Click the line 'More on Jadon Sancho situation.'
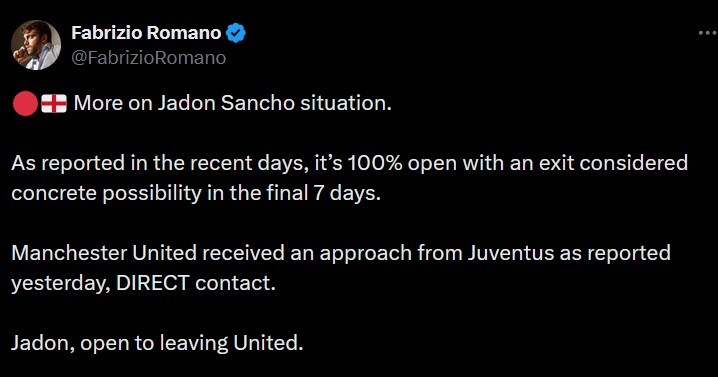This screenshot has width=718, height=377. 233,103
